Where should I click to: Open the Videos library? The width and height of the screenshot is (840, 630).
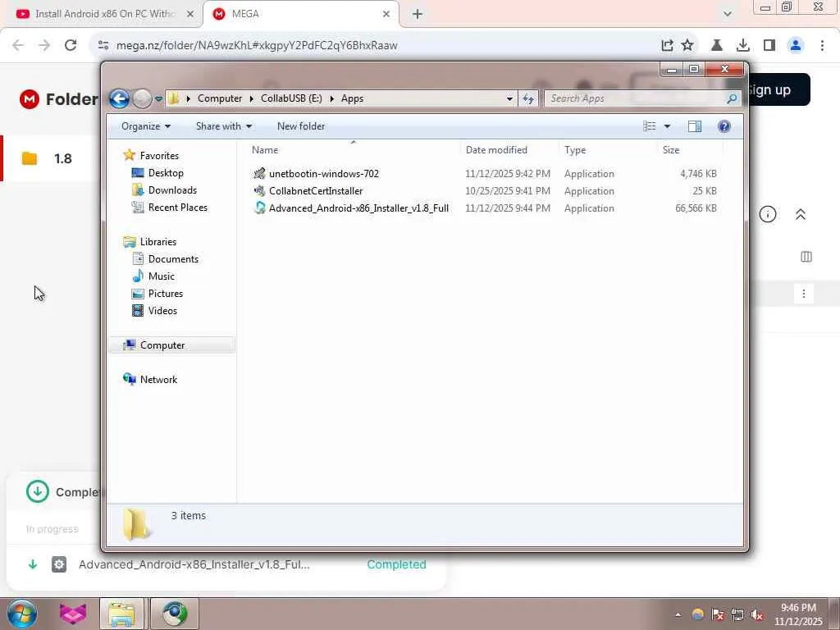(x=162, y=310)
